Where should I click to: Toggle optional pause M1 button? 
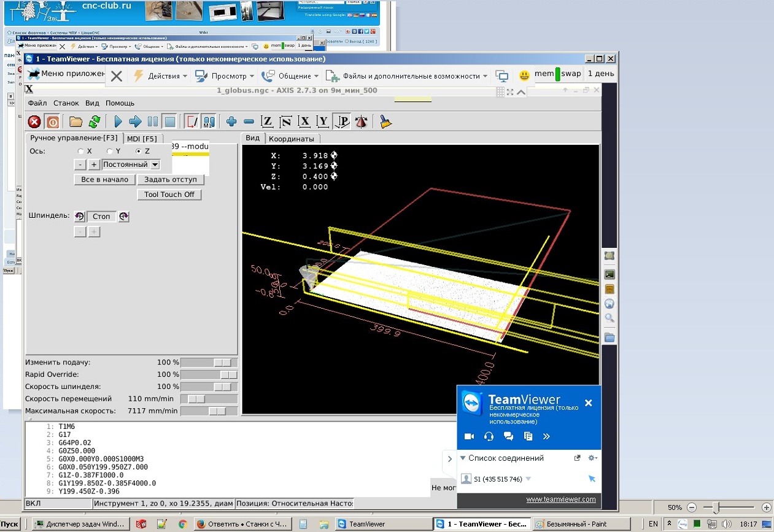[209, 121]
